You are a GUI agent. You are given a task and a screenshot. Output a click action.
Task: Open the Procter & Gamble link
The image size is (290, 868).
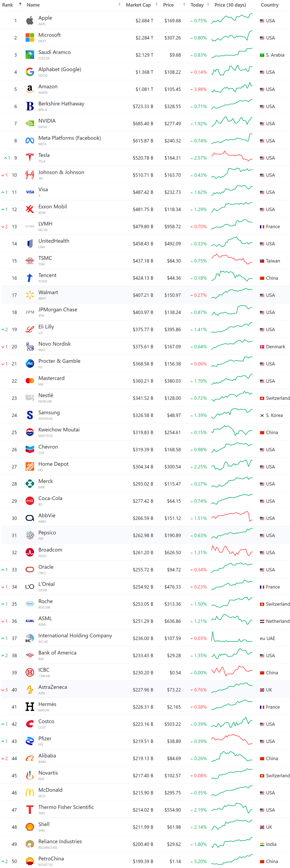coord(59,361)
